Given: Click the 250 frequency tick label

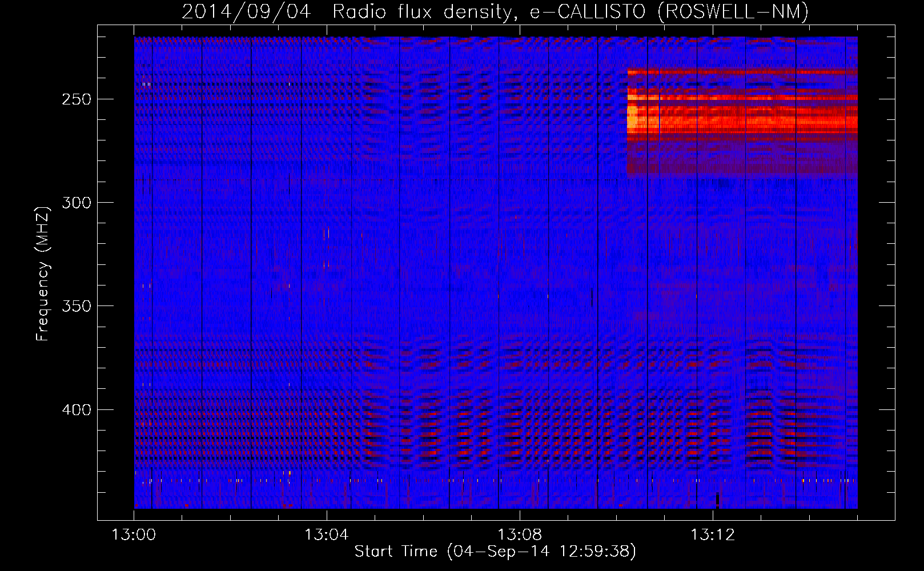Looking at the screenshot, I should click(77, 99).
